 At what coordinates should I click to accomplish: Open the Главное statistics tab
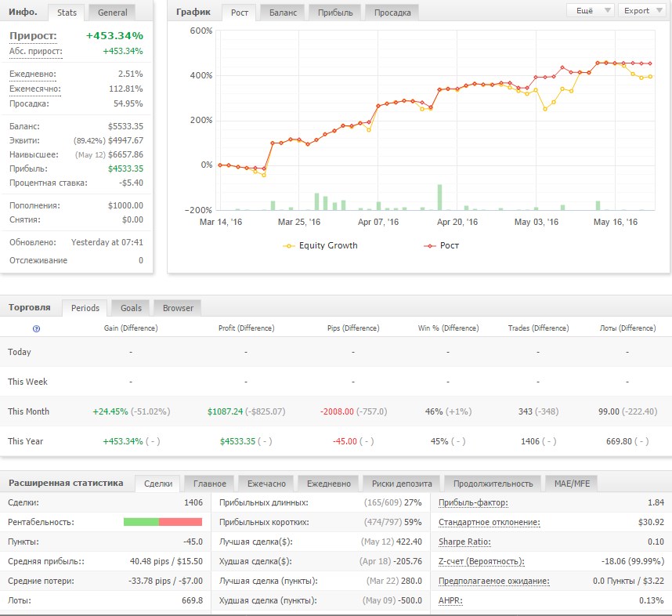(x=210, y=484)
